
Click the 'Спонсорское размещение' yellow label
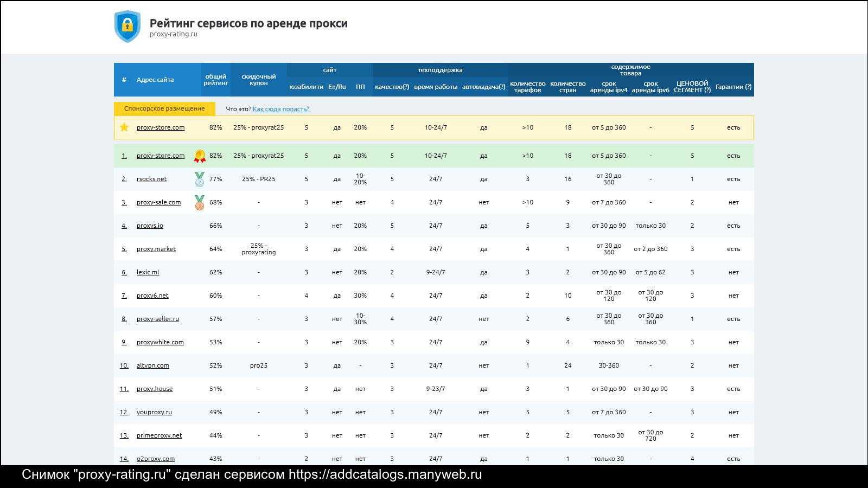(164, 108)
